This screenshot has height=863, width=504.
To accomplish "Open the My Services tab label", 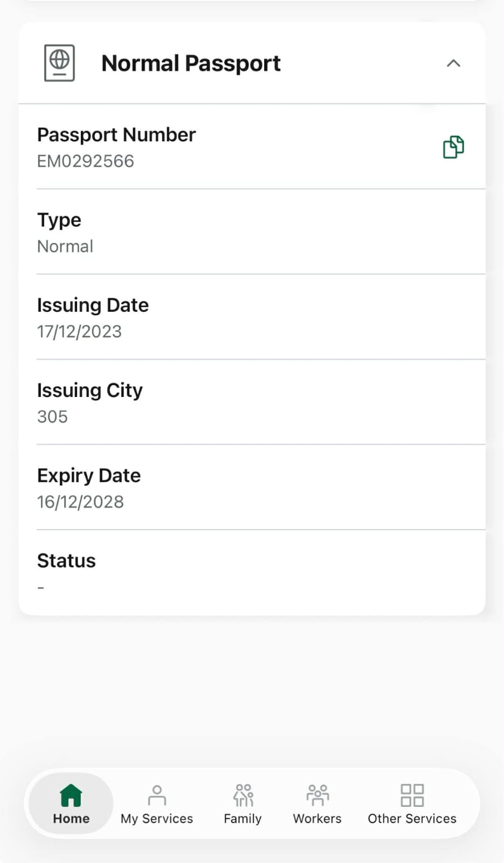I will click(157, 819).
